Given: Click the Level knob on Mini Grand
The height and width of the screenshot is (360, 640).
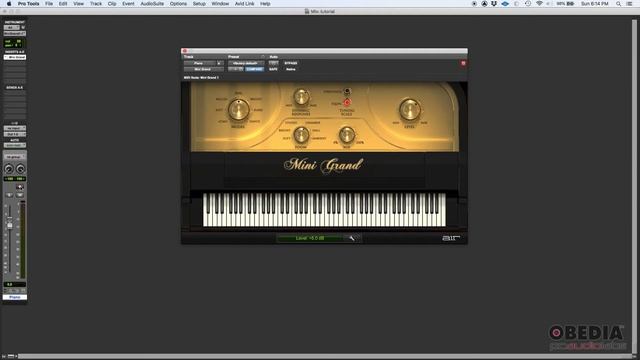Looking at the screenshot, I should (409, 109).
